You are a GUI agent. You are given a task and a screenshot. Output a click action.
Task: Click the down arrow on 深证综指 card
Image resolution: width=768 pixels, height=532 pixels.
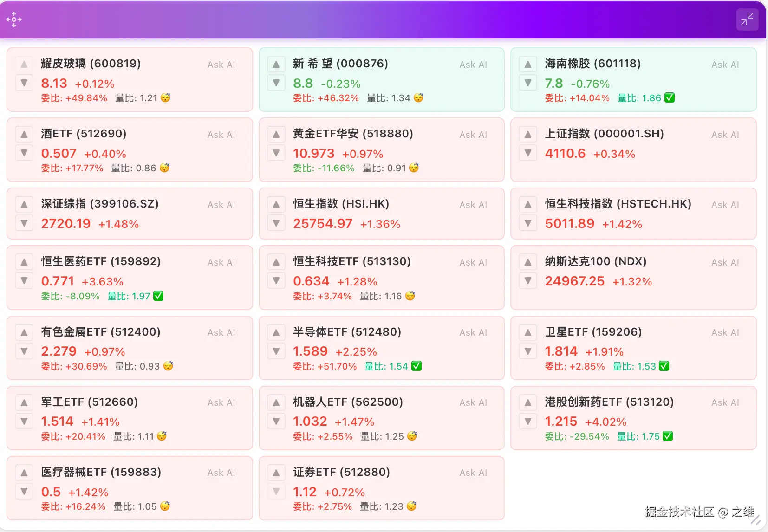click(24, 223)
